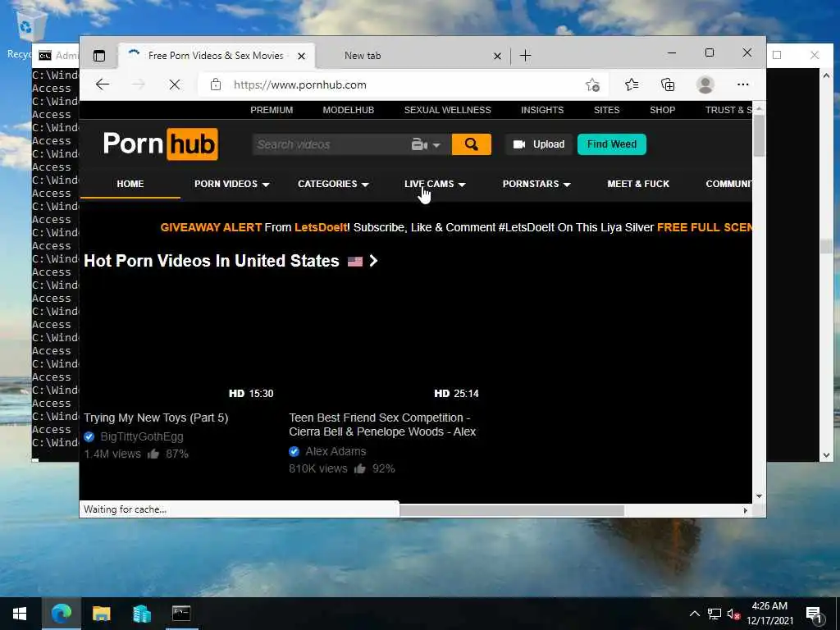Click Microsoft Edge in the taskbar

61,614
